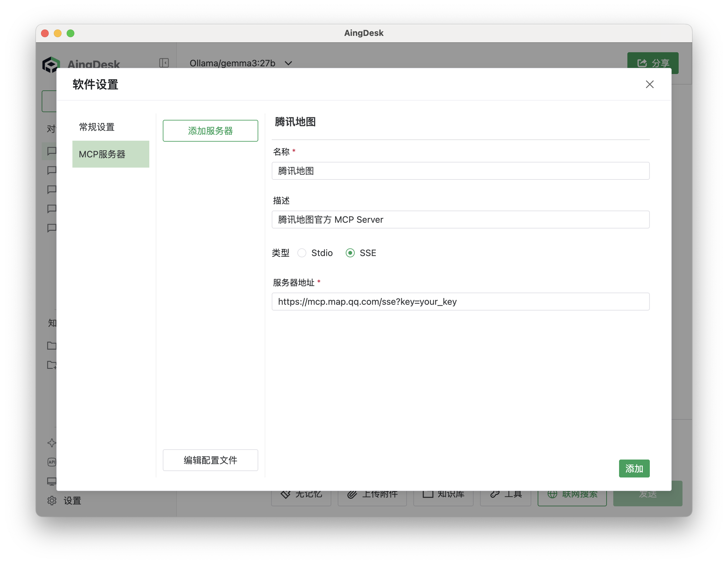
Task: Click the green 添加 button
Action: pyautogui.click(x=634, y=468)
